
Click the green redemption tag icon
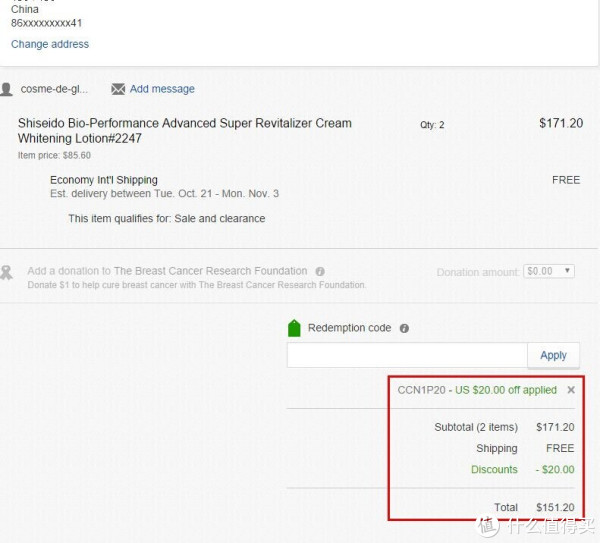coord(294,328)
